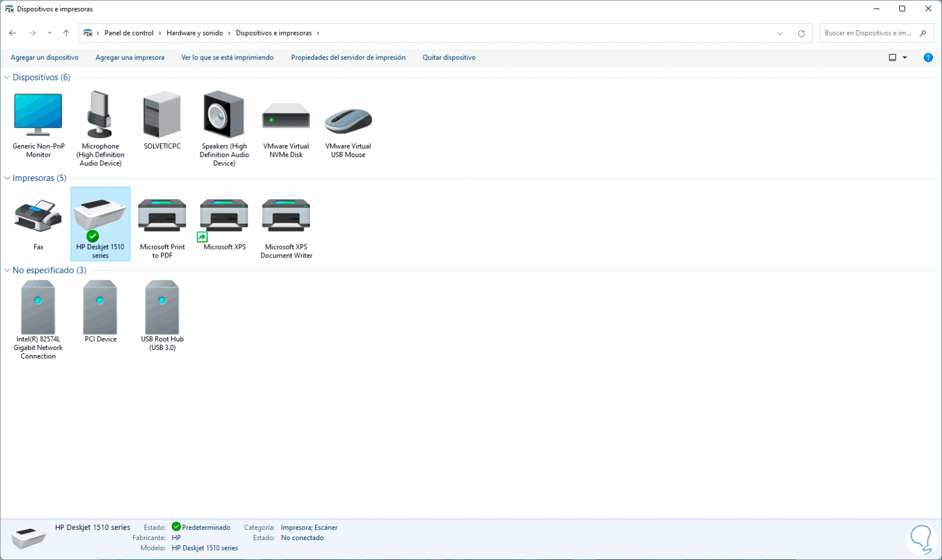Select the HP Deskjet 1510 series printer icon
Viewport: 942px width, 560px height.
[x=100, y=215]
